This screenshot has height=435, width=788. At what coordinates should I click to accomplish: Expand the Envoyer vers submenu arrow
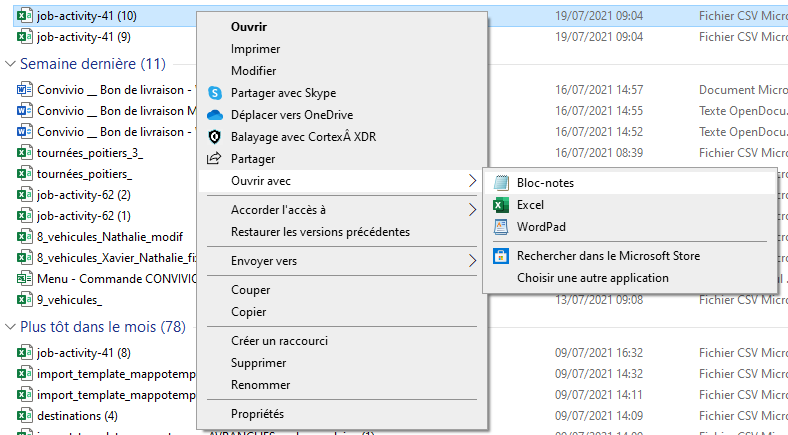pos(472,261)
